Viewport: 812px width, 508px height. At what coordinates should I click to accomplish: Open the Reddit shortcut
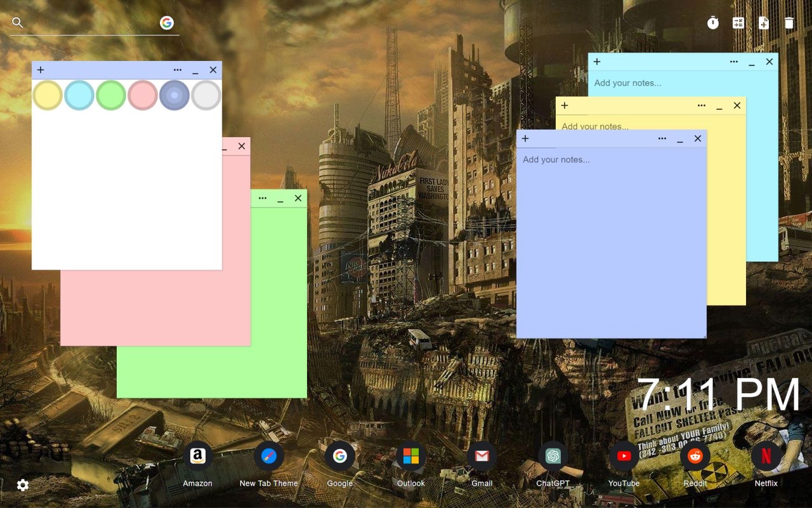(x=695, y=456)
